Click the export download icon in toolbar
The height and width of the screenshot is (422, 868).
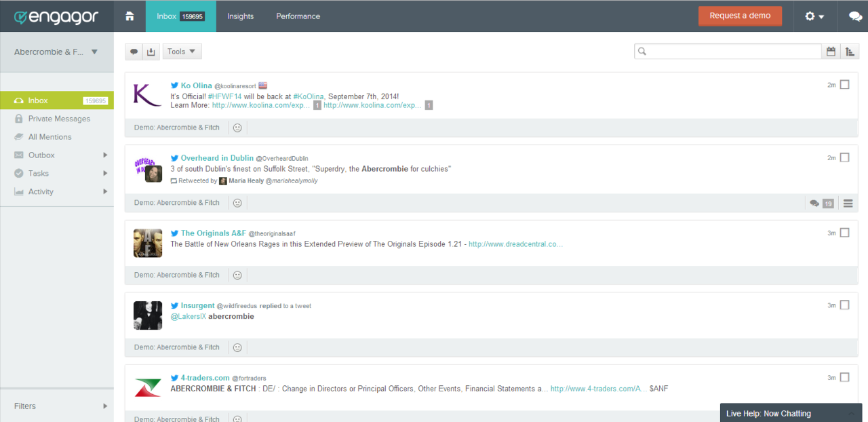tap(151, 52)
